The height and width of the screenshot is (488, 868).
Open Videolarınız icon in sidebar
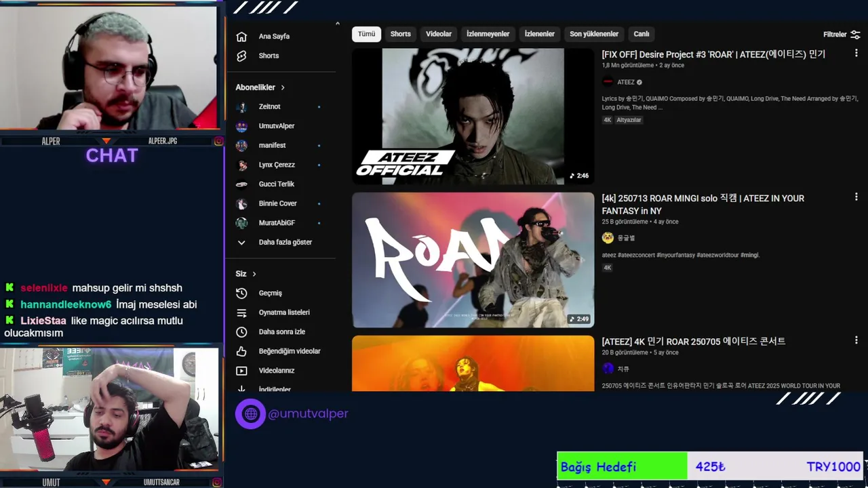tap(241, 371)
